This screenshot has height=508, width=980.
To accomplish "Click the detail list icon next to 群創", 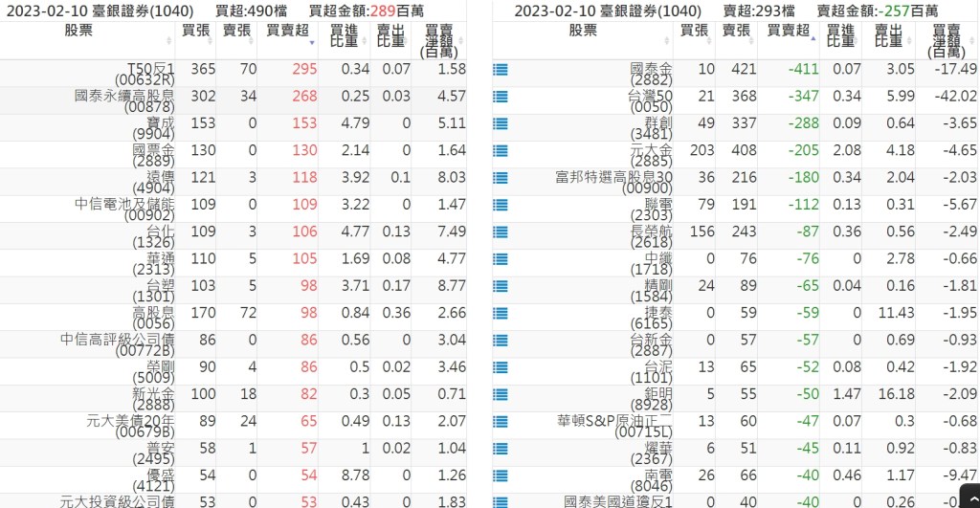I will (x=500, y=124).
